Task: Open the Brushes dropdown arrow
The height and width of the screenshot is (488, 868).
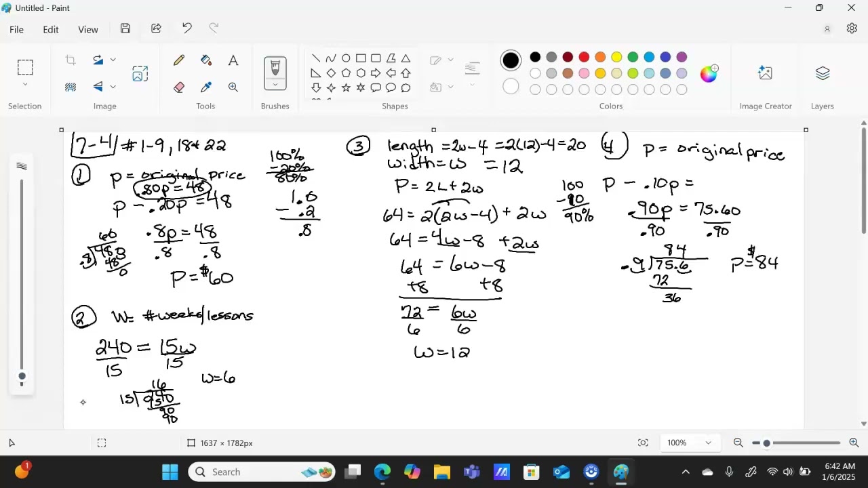Action: [x=275, y=85]
